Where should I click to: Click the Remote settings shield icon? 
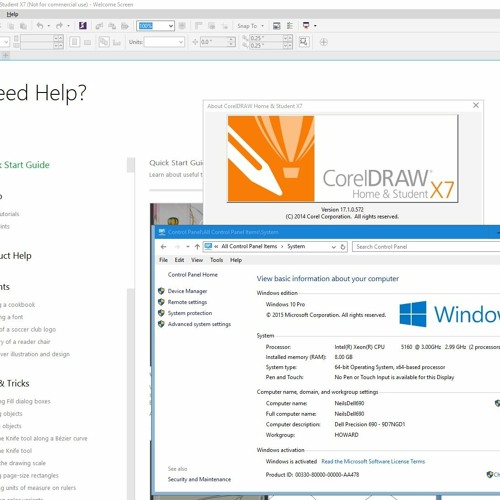point(161,302)
